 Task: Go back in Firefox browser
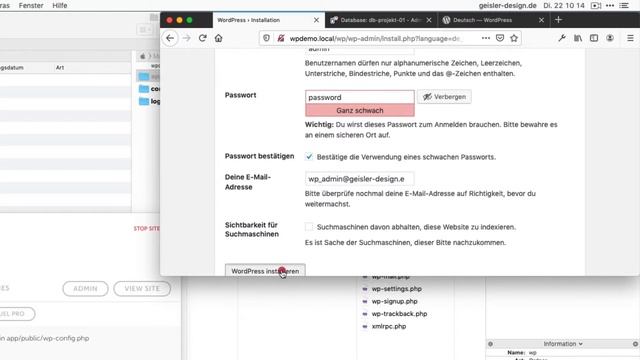coord(170,38)
